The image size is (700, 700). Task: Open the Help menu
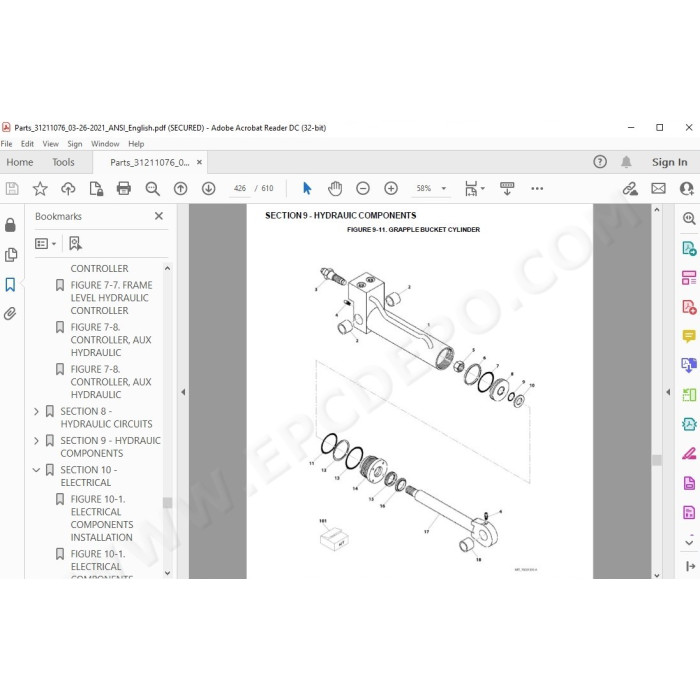136,144
